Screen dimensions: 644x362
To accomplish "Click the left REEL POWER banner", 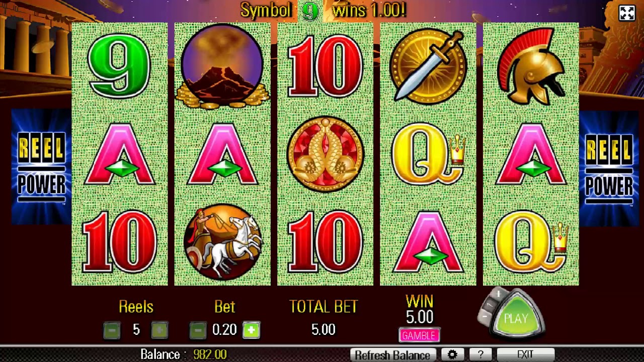I will (41, 167).
